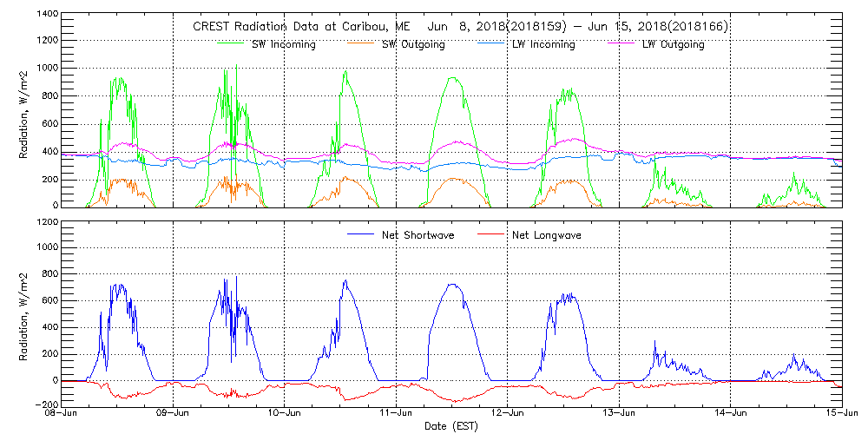Select the 13-Jun date tick label
The image size is (868, 434).
[x=619, y=414]
